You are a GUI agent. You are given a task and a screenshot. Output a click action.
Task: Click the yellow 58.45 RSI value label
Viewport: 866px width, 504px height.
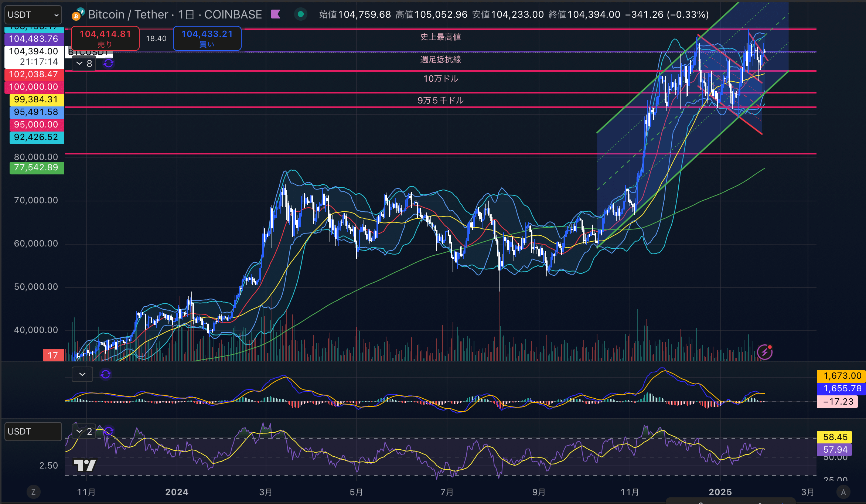click(835, 437)
